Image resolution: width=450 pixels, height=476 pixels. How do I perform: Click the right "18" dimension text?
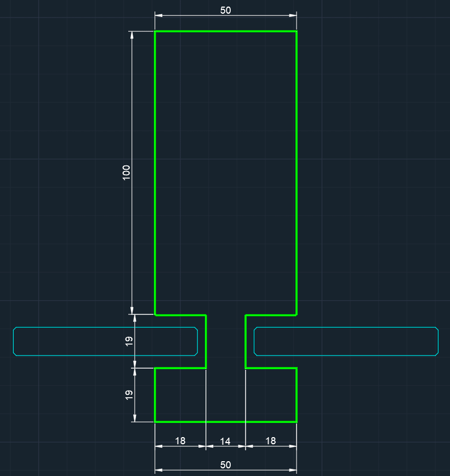point(271,440)
